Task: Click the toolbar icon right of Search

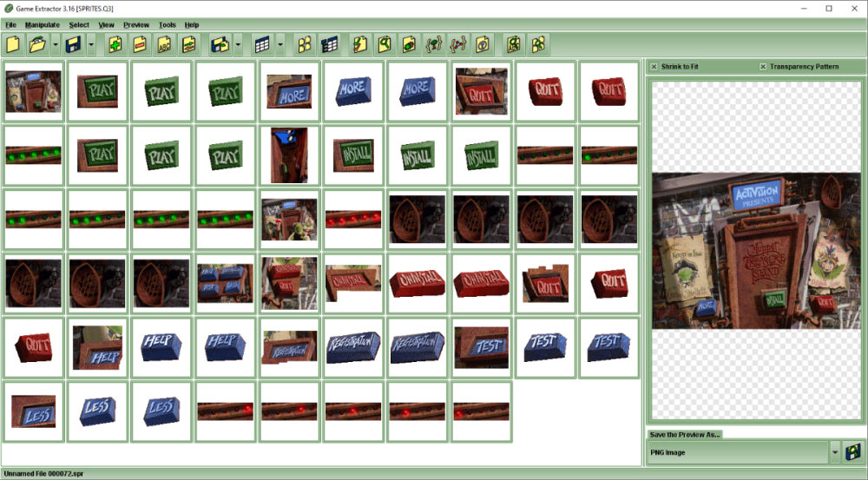Action: [x=409, y=44]
